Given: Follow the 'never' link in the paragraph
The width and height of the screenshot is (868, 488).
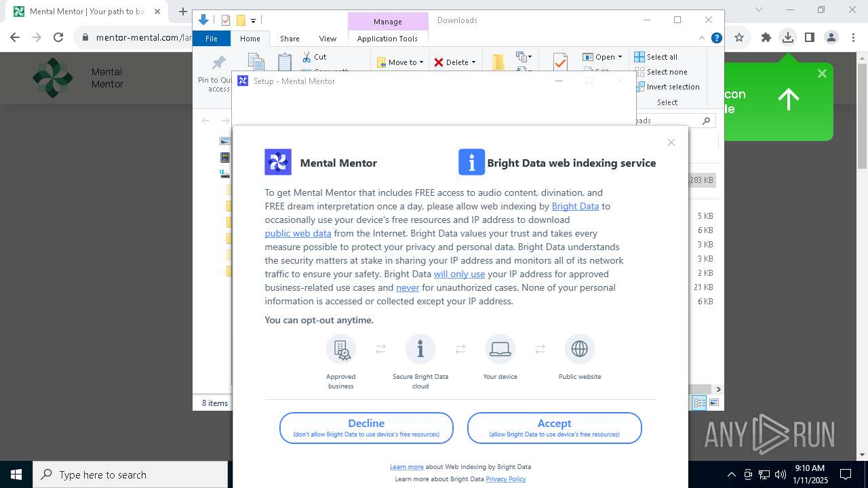Looking at the screenshot, I should [x=408, y=287].
